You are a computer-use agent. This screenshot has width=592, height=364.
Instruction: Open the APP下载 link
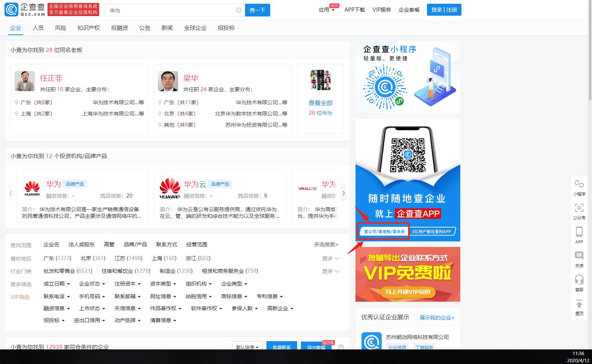point(355,10)
